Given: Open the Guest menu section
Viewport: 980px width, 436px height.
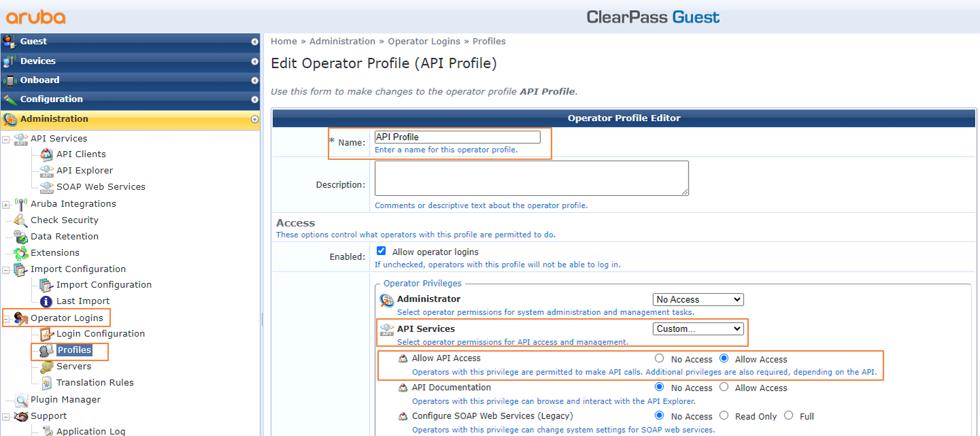Looking at the screenshot, I should (x=130, y=41).
